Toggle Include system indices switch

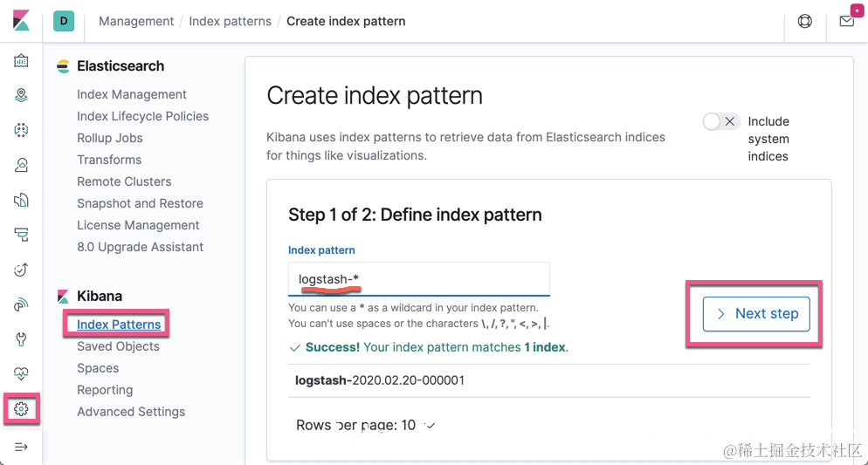tap(721, 122)
